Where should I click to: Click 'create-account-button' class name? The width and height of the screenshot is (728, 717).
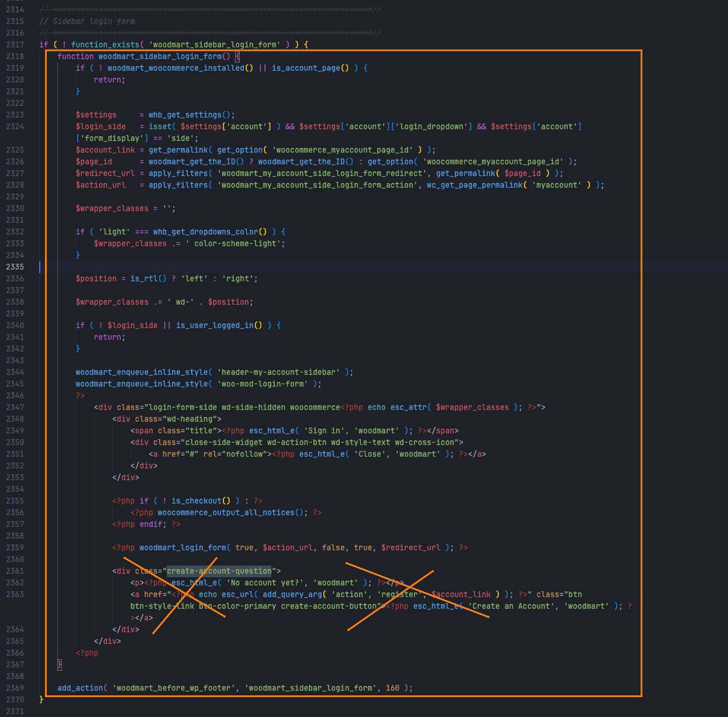pyautogui.click(x=329, y=606)
